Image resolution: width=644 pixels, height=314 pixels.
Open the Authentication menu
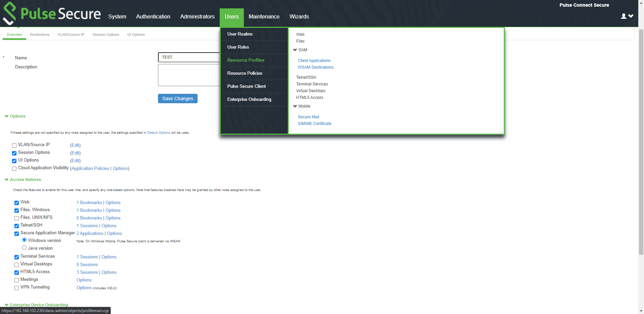coord(153,16)
